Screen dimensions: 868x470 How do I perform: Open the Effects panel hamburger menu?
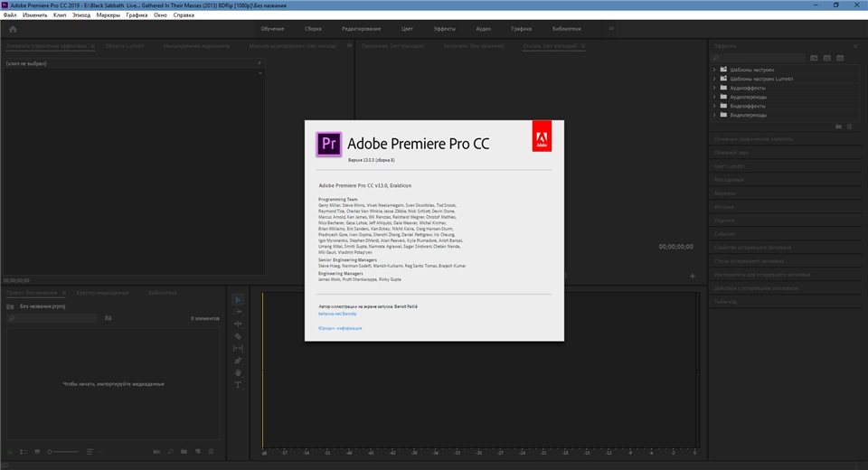pyautogui.click(x=855, y=46)
